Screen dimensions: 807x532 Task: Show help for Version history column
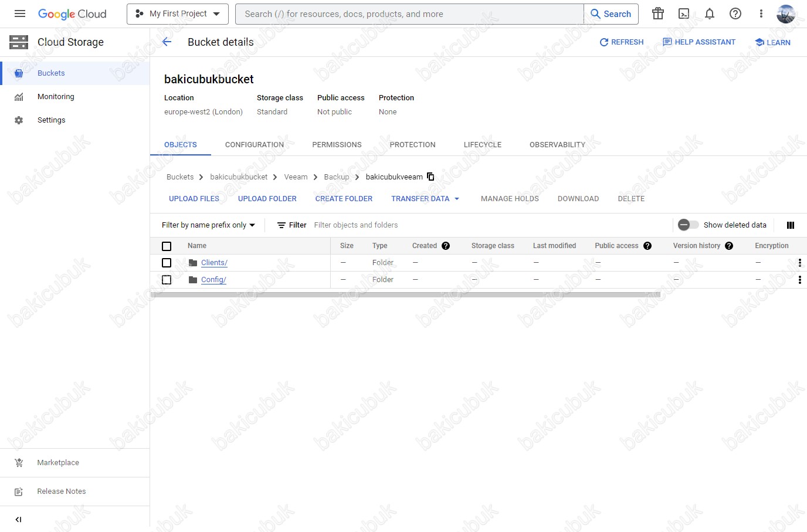pyautogui.click(x=729, y=246)
